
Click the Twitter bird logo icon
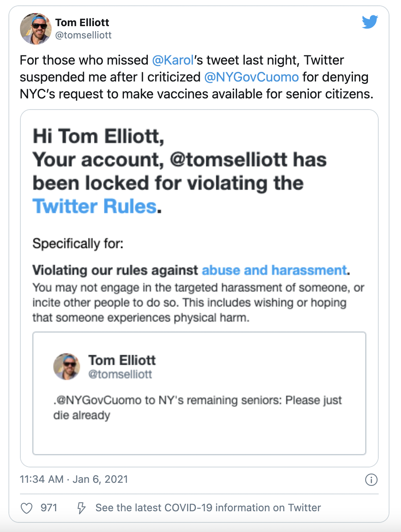point(370,22)
